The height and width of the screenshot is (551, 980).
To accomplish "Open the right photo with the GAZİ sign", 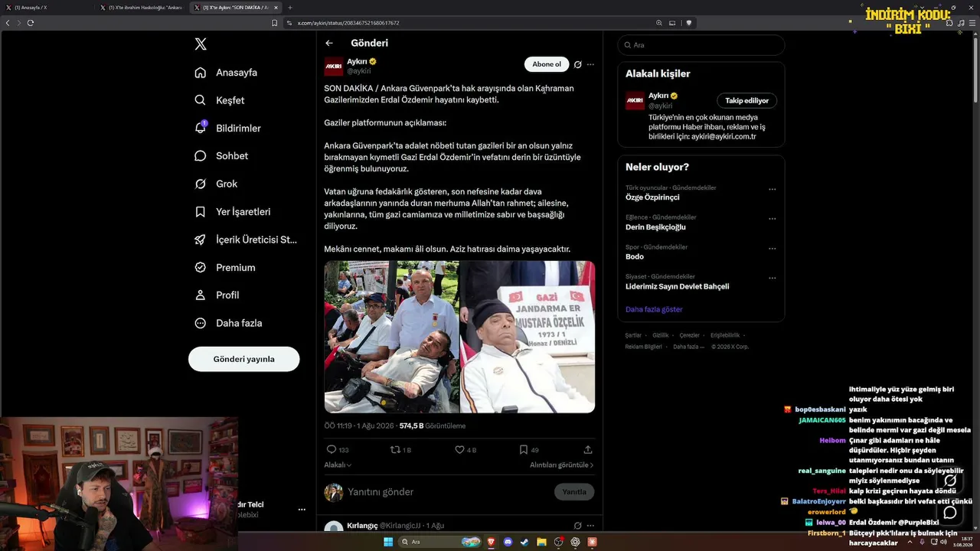I will point(528,337).
